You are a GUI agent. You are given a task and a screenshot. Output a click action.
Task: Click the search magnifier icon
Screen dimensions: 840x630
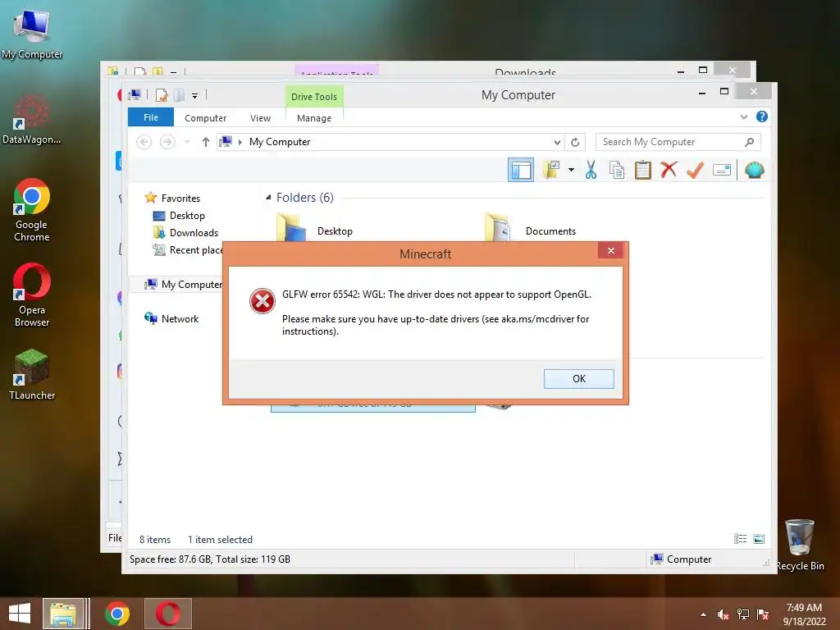click(750, 142)
